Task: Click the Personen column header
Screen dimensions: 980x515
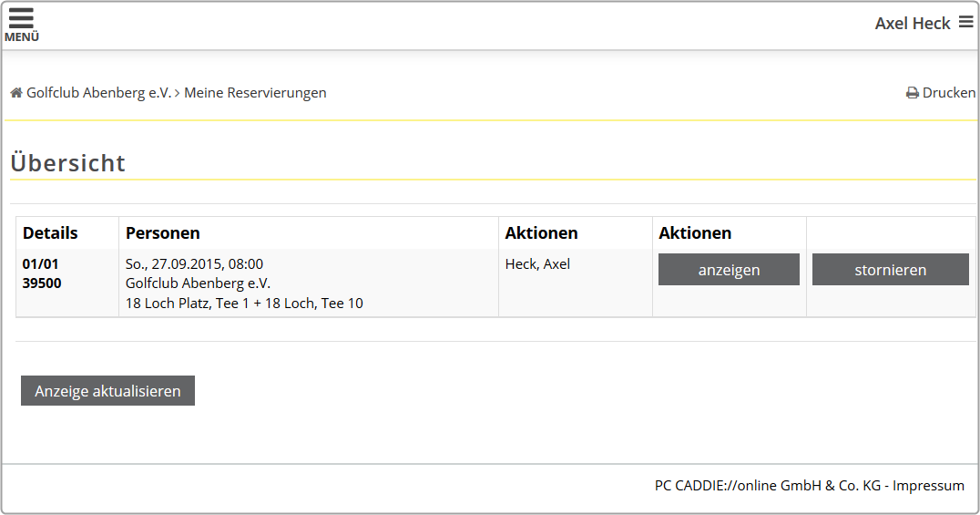Action: click(x=162, y=233)
